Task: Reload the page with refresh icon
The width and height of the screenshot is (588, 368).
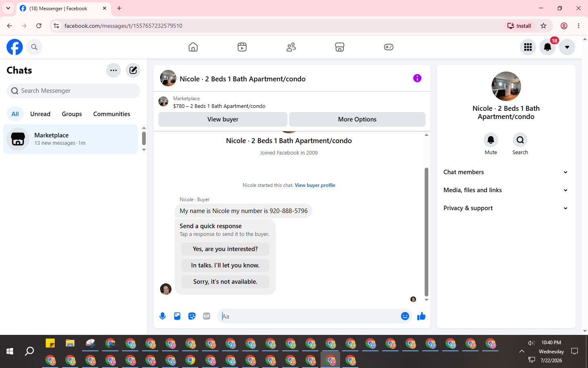Action: click(39, 26)
